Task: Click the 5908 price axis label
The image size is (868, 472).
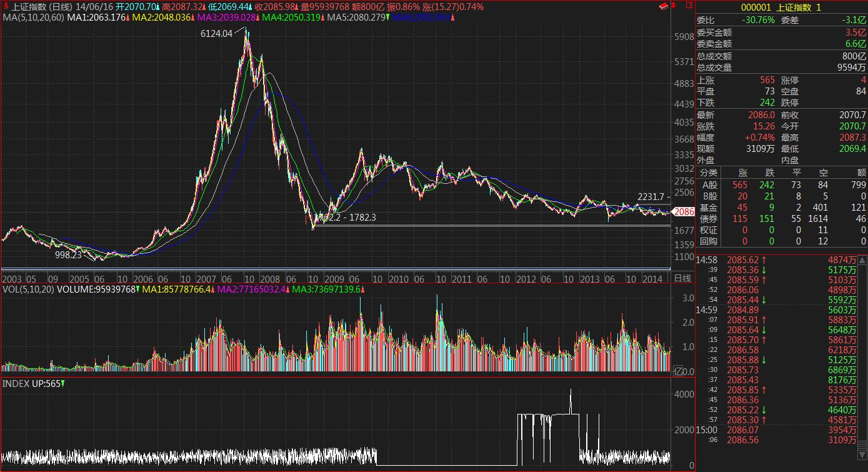Action: [684, 37]
